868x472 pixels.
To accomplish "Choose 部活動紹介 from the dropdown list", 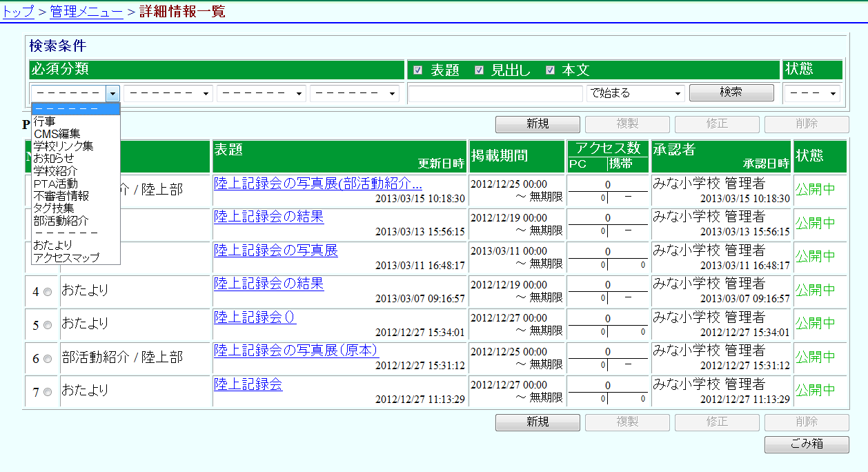I will [76, 221].
